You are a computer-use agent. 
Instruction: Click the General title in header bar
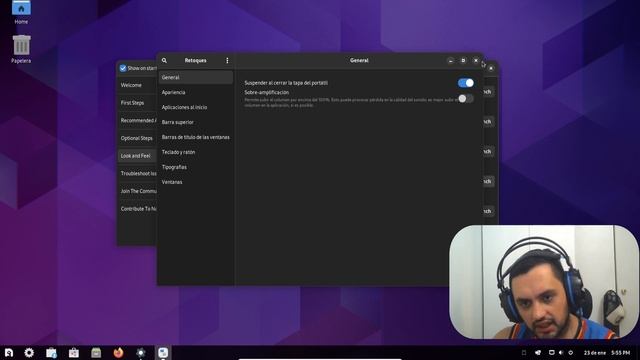click(x=359, y=60)
